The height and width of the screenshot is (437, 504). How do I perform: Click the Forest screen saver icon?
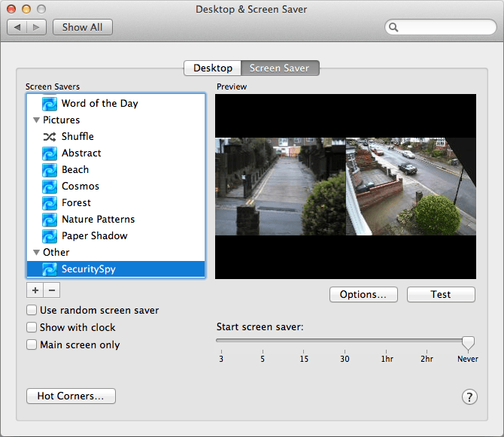(x=50, y=203)
